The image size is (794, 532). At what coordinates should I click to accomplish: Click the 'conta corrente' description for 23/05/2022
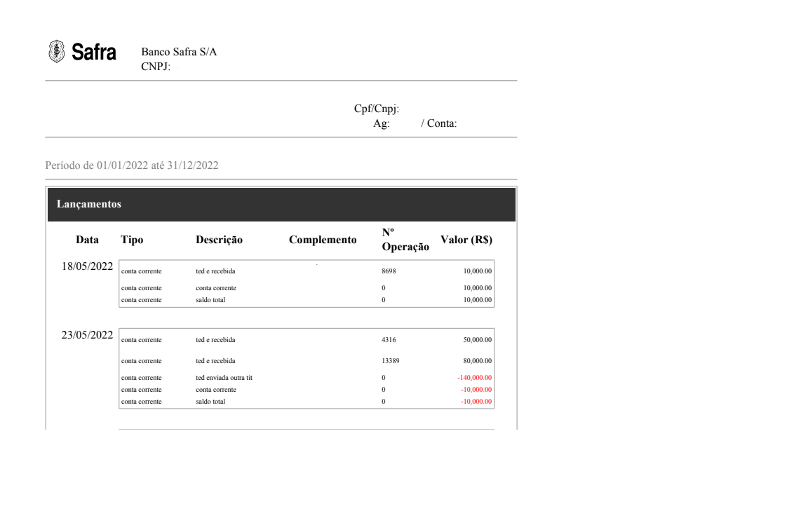pos(216,390)
